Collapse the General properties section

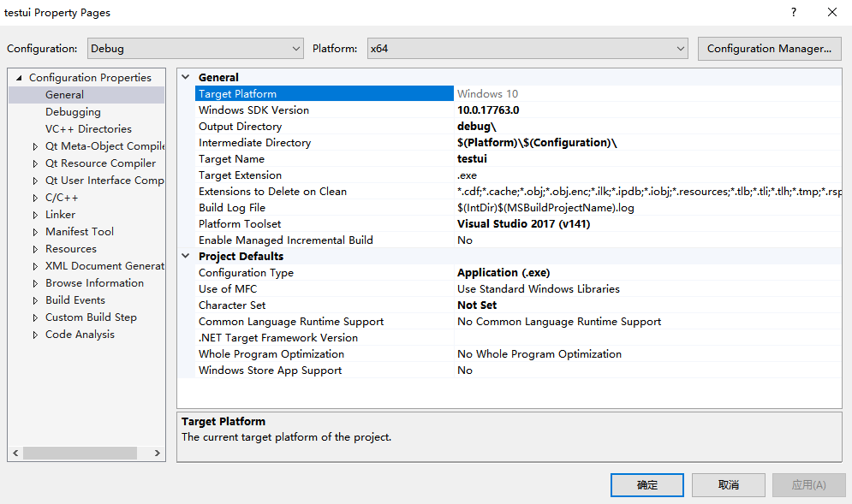pos(185,76)
